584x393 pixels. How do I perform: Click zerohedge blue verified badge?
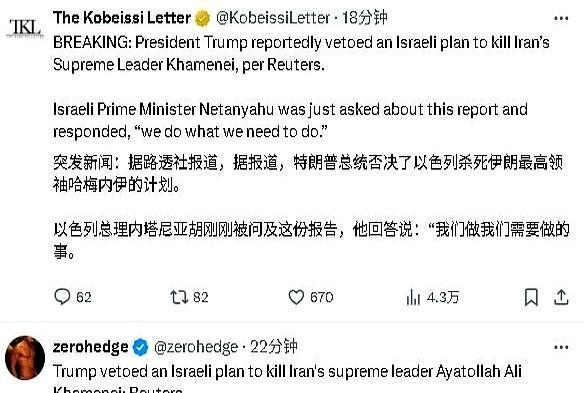140,347
